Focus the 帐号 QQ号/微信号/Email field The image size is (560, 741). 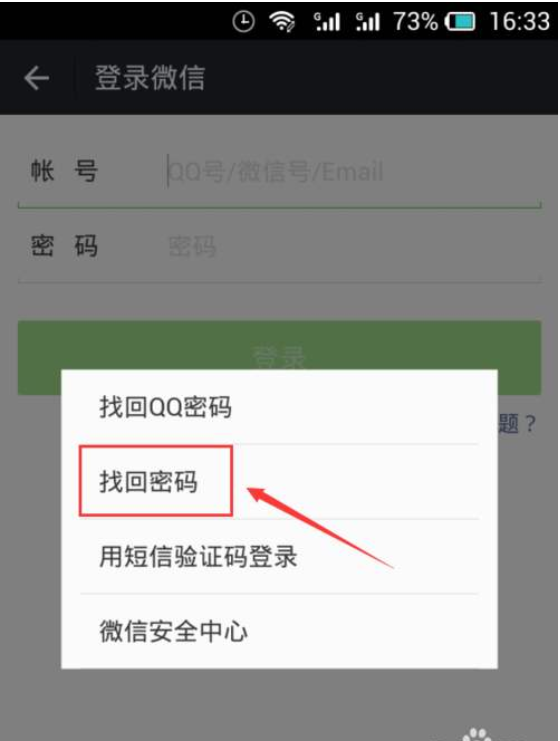(352, 171)
